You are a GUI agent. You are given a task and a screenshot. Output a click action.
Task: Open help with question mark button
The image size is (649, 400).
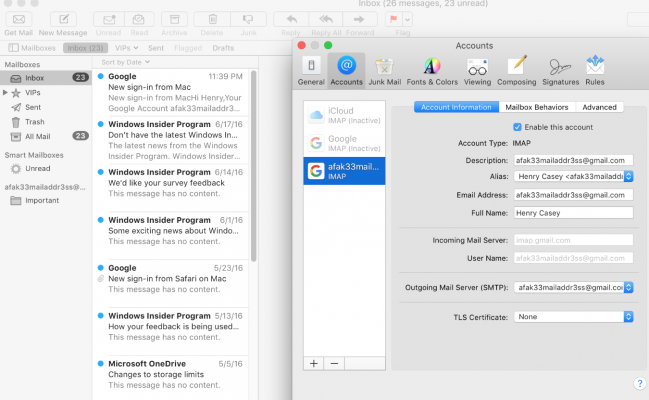coord(639,383)
